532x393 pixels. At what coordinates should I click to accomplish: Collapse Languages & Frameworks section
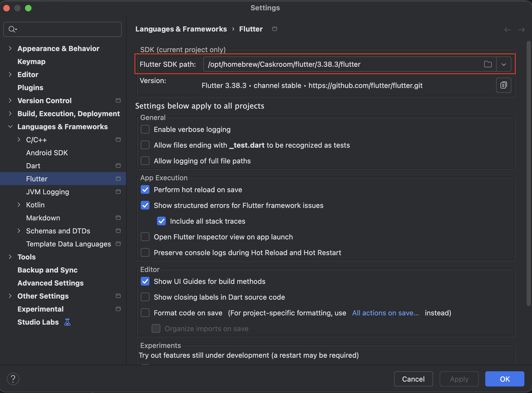point(10,127)
